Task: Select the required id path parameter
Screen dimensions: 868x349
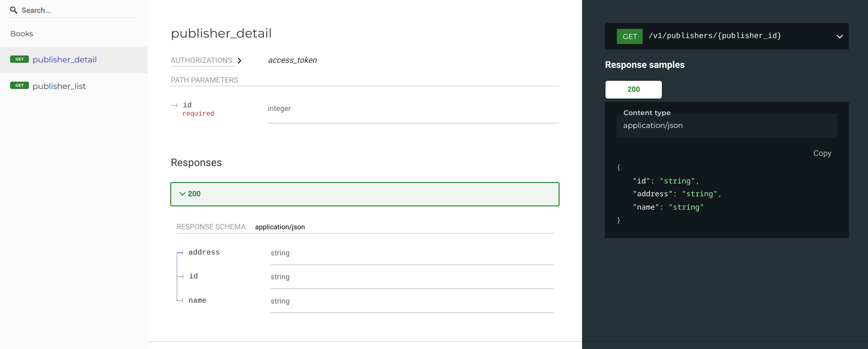Action: click(x=187, y=105)
